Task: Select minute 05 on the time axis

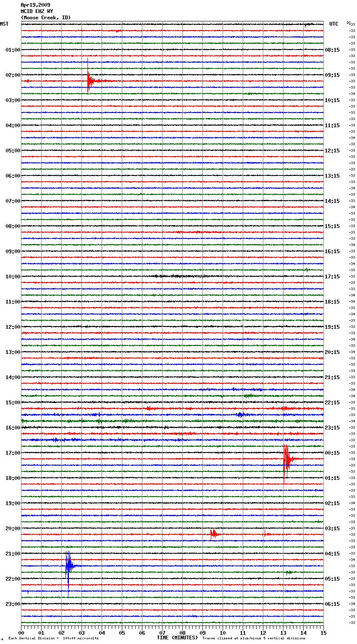Action: [x=122, y=633]
